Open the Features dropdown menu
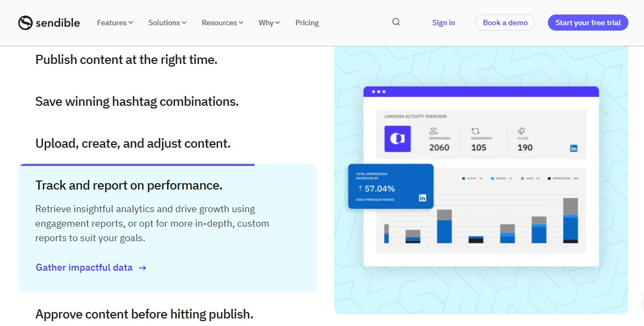Viewport: 644px width, 326px height. pyautogui.click(x=114, y=23)
